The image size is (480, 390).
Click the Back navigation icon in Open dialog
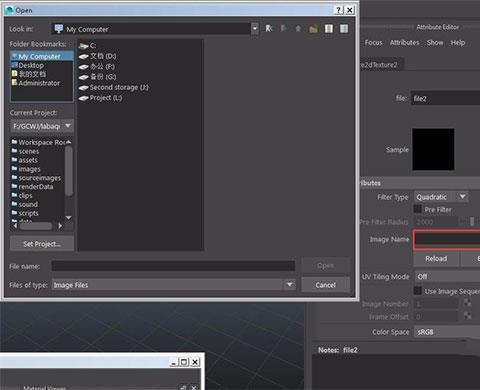269,29
